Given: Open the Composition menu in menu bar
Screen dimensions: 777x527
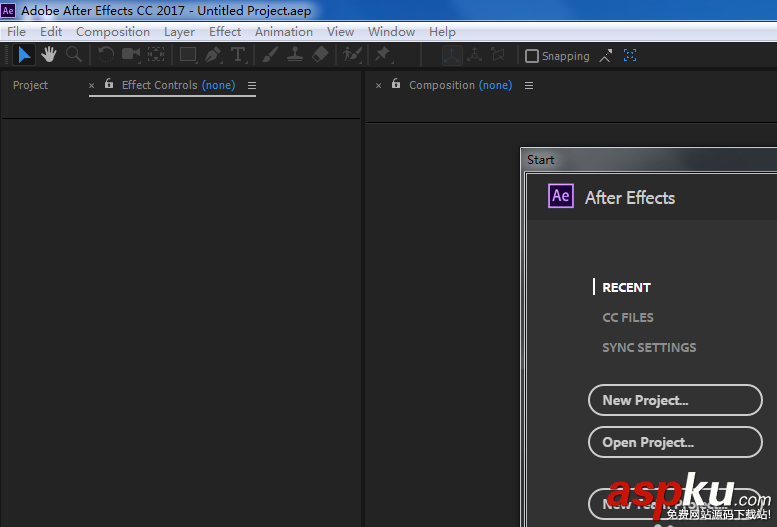Looking at the screenshot, I should pos(113,32).
